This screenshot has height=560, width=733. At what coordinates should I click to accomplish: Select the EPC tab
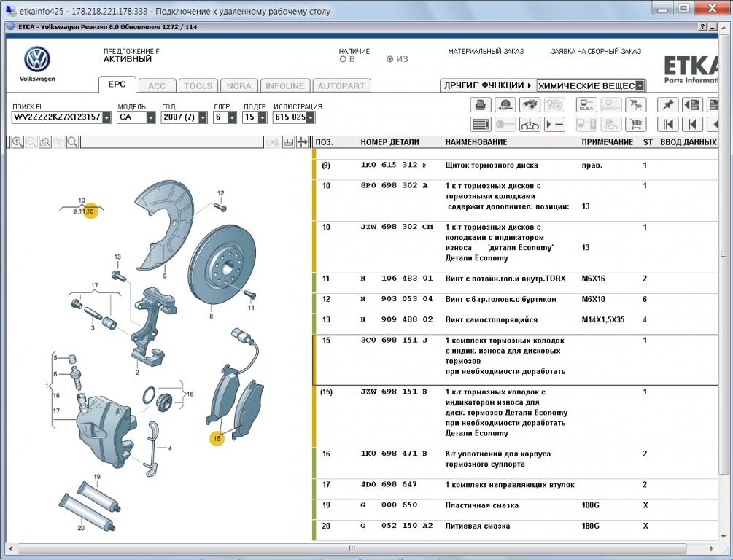117,85
